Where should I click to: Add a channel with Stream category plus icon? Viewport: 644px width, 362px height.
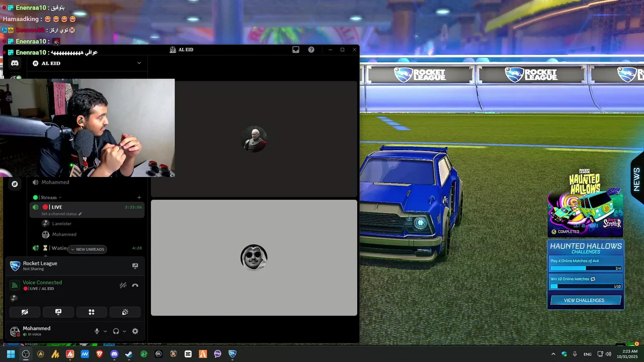pyautogui.click(x=139, y=198)
